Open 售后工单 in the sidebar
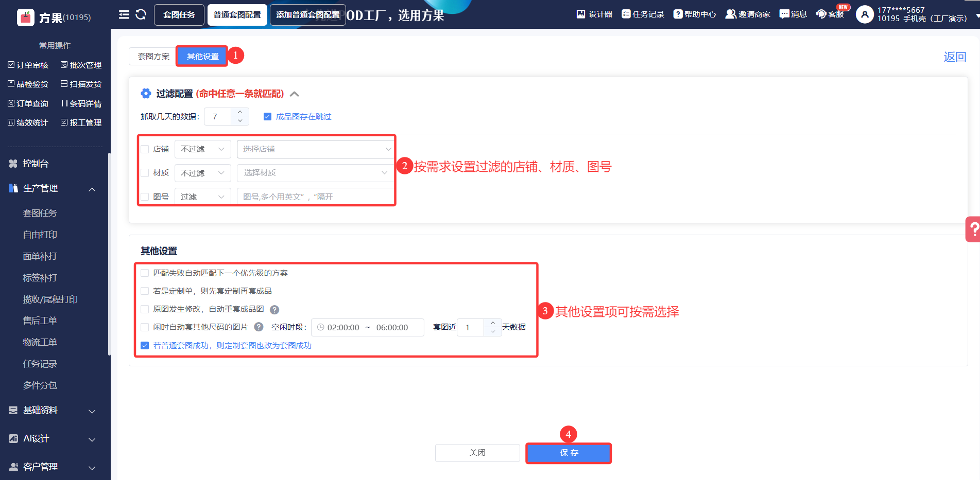 click(40, 321)
